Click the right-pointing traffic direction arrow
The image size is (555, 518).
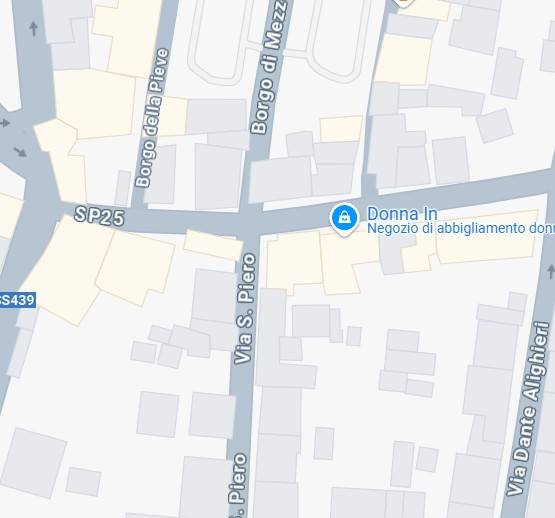5,123
